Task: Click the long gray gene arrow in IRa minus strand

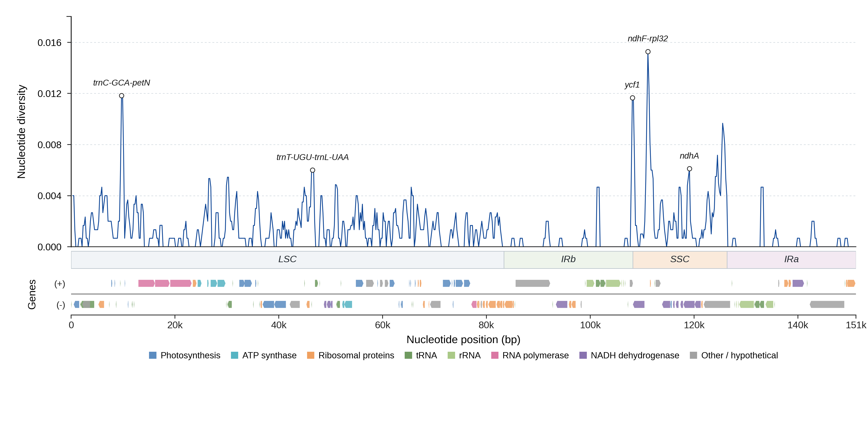Action: 827,305
